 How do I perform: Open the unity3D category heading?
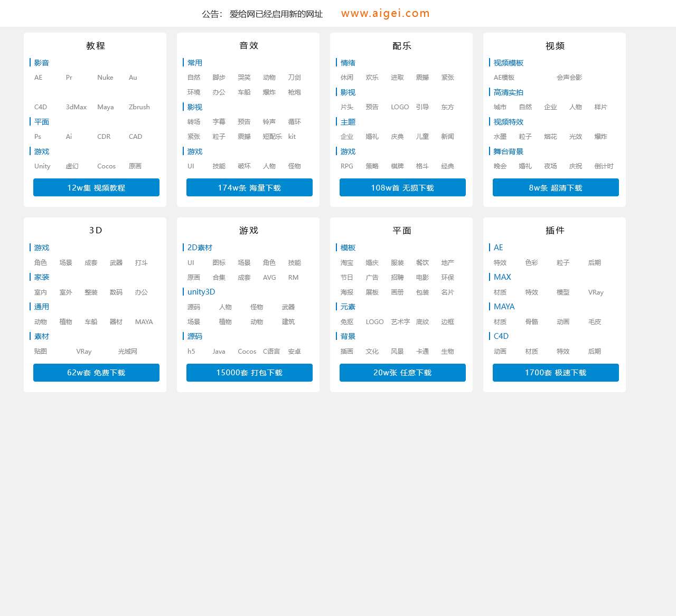coord(201,292)
